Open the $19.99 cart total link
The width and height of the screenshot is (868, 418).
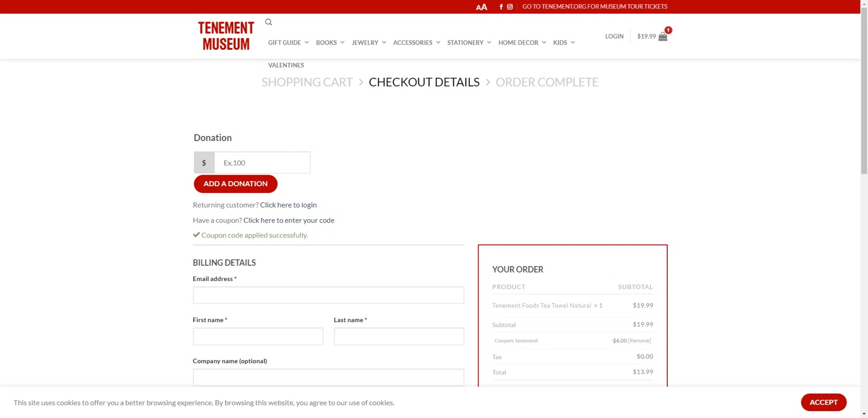tap(646, 36)
